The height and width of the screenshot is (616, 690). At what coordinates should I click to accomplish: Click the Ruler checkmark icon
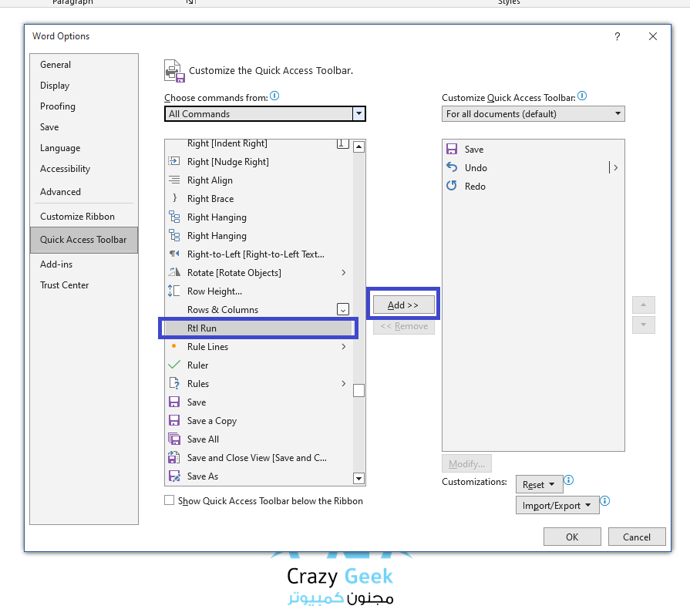(174, 365)
